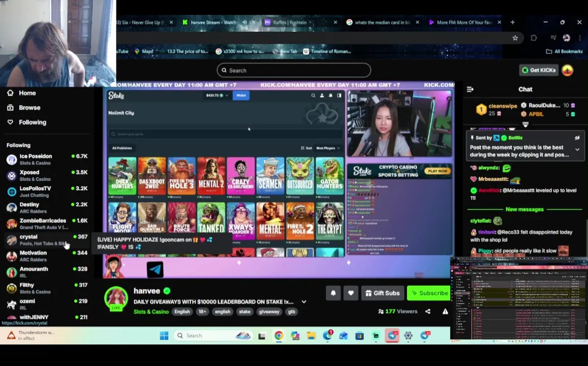Select the 18+ tag
The image size is (588, 366).
[202, 312]
